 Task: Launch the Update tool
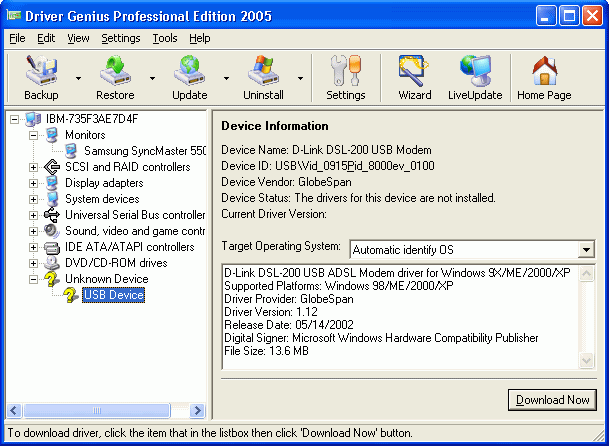click(190, 78)
